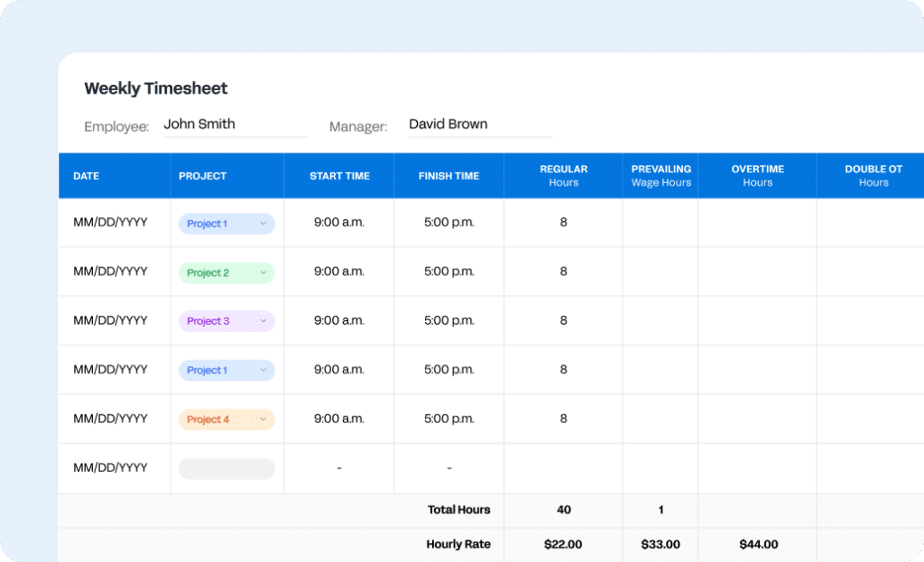Select the 9:00 a.m. start time for Project 4
The image size is (924, 562).
click(339, 419)
